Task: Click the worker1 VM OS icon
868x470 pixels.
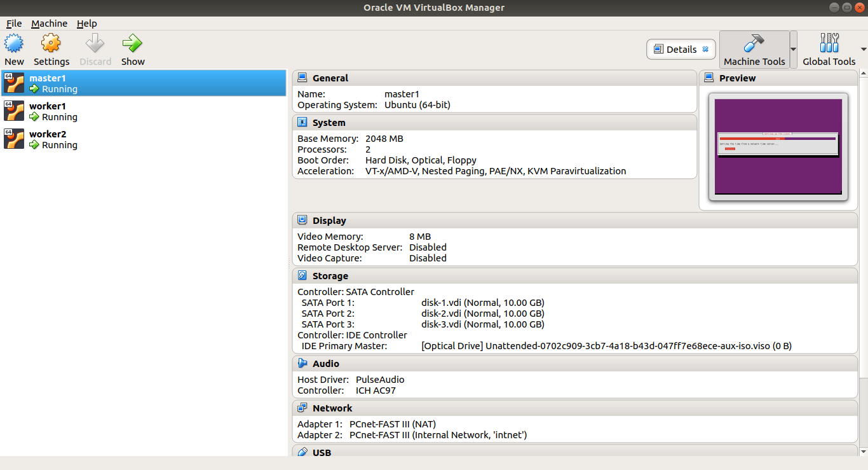Action: point(14,111)
